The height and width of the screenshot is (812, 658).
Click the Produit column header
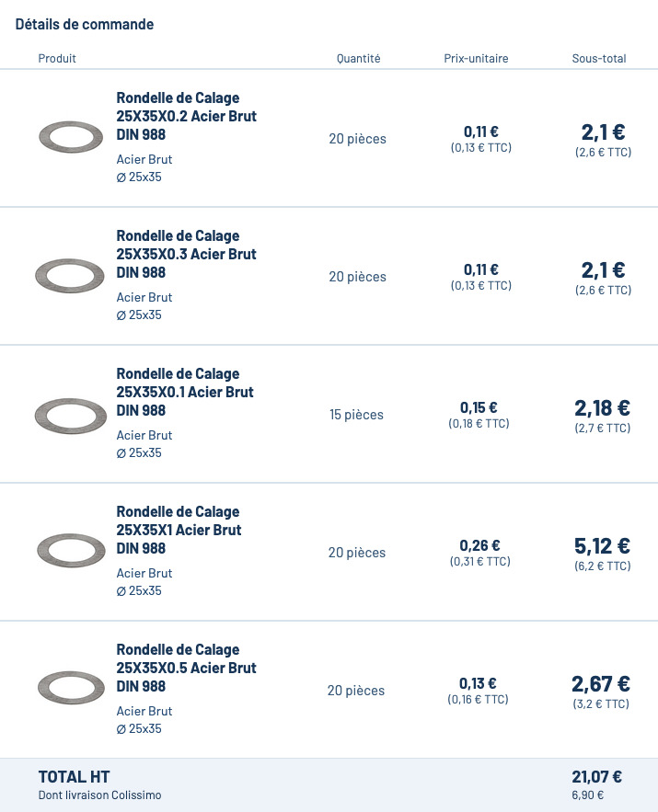tap(57, 59)
